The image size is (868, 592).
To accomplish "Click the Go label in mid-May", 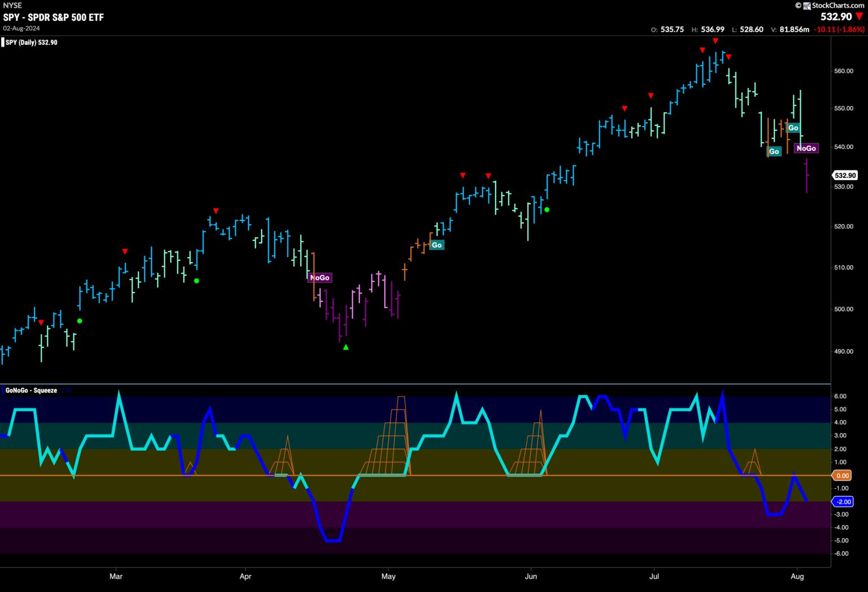I will [x=436, y=245].
